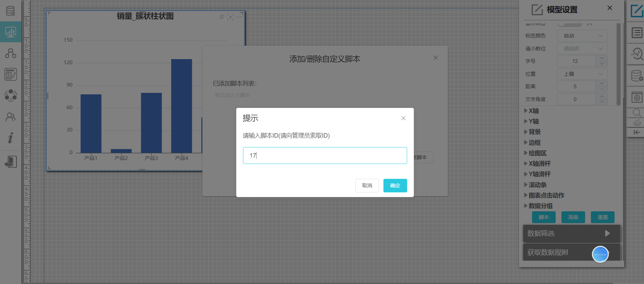The height and width of the screenshot is (284, 644).
Task: Expand the 数据筛选 panel
Action: coord(571,234)
